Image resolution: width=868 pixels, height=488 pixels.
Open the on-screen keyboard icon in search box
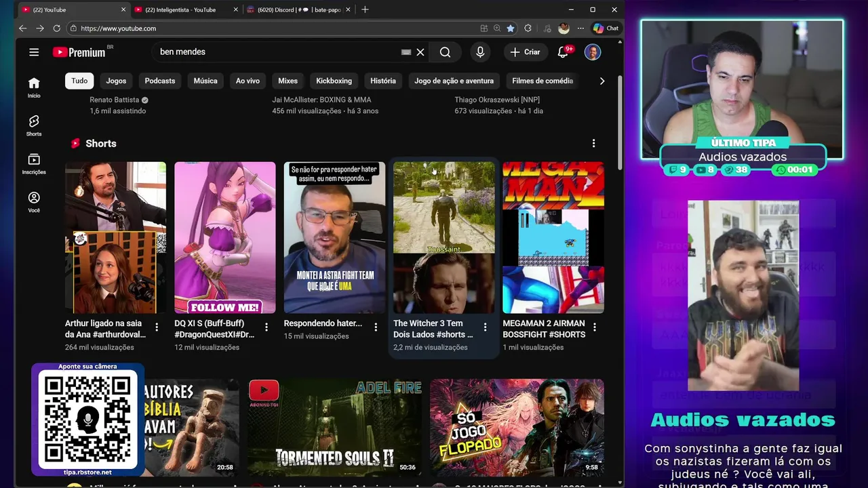click(x=406, y=52)
